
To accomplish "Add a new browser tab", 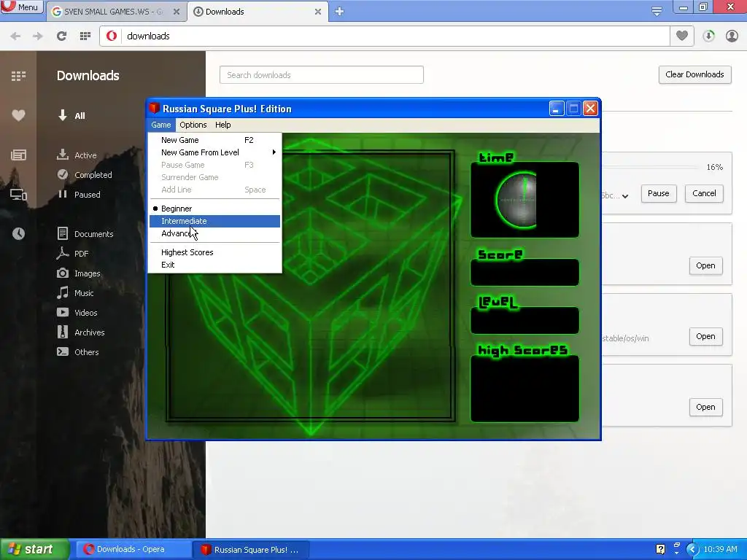I will click(339, 12).
